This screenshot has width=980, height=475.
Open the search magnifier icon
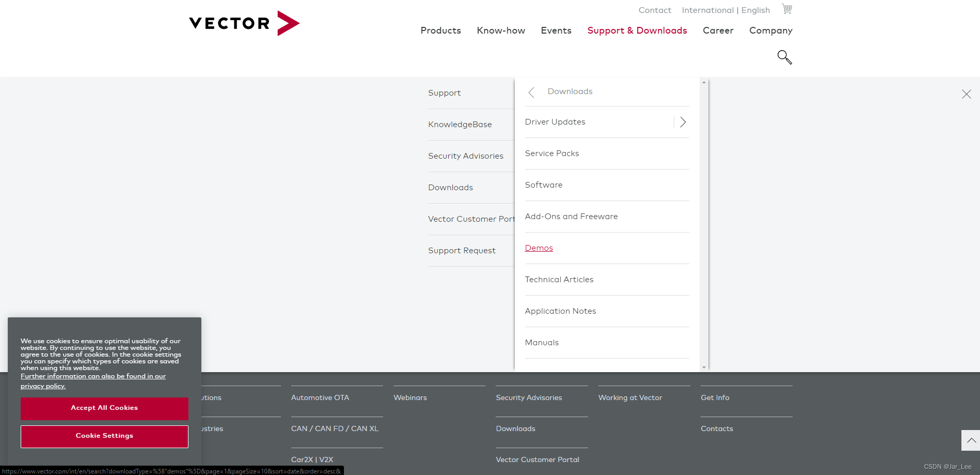(x=784, y=57)
